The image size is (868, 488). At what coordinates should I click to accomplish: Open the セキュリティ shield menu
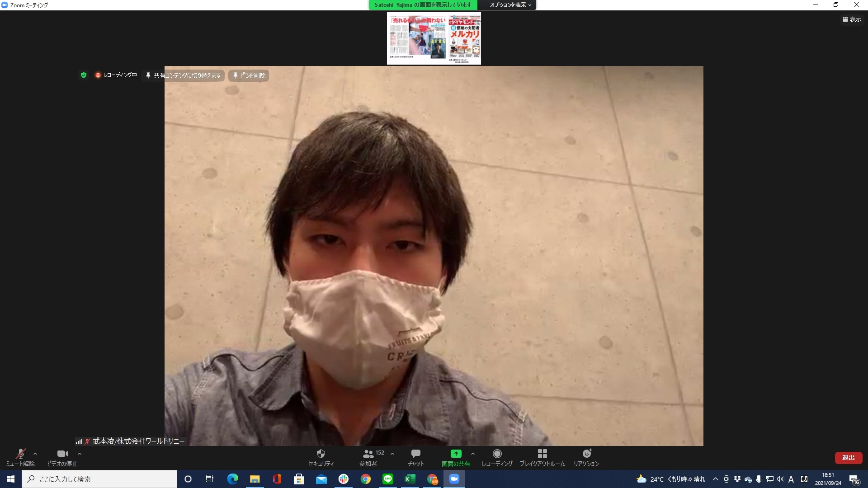point(321,457)
